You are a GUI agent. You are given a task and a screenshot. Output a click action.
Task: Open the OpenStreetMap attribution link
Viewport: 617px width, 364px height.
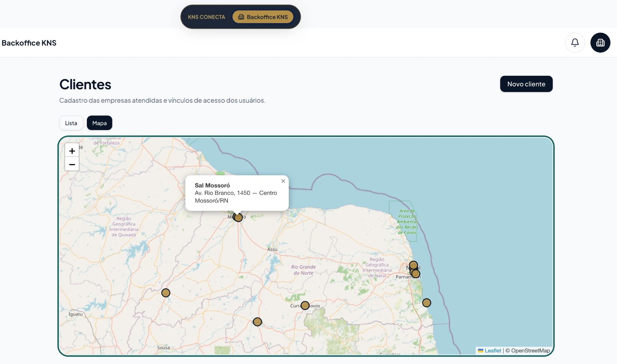(531, 351)
